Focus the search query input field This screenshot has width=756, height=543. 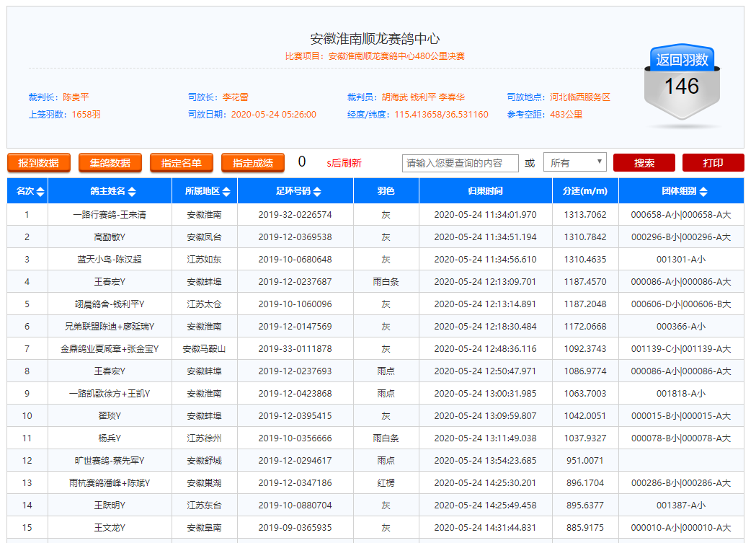(460, 163)
